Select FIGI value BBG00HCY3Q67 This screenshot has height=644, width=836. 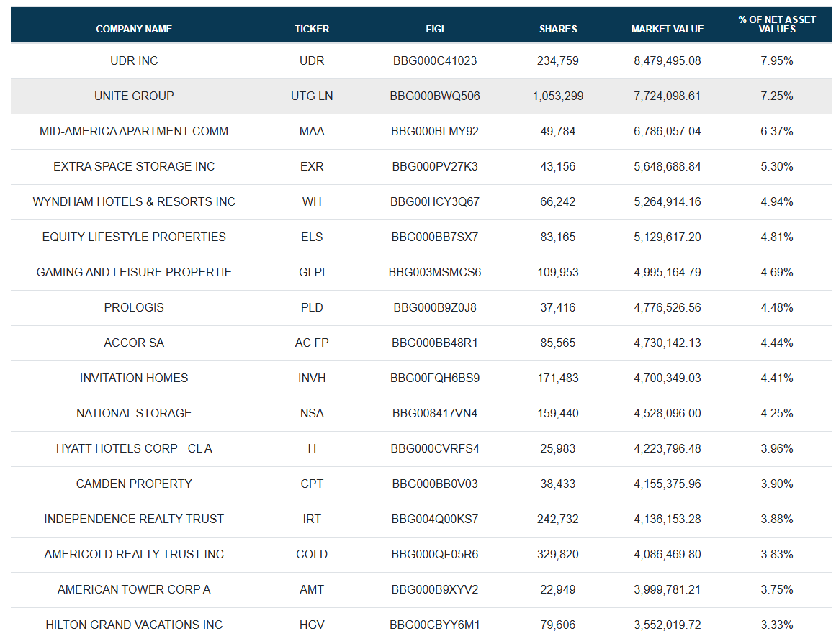434,201
